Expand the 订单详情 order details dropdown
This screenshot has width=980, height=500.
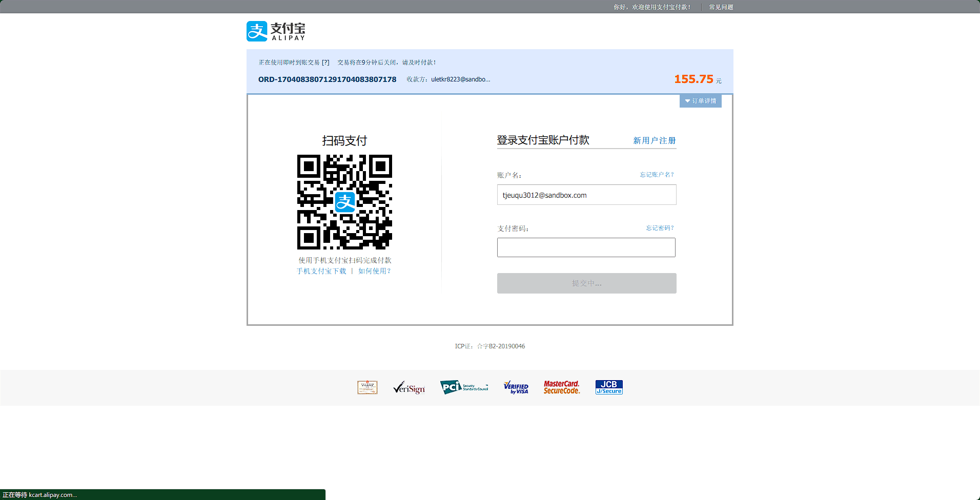(x=701, y=101)
